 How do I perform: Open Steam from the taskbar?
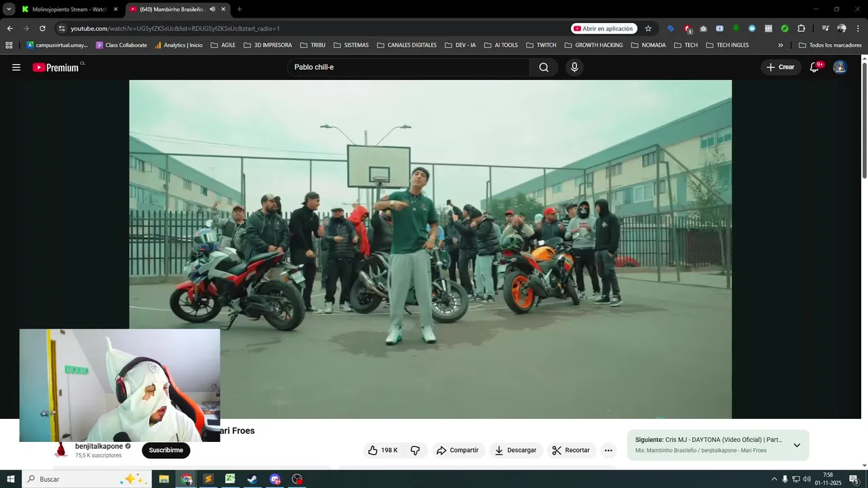tap(252, 479)
